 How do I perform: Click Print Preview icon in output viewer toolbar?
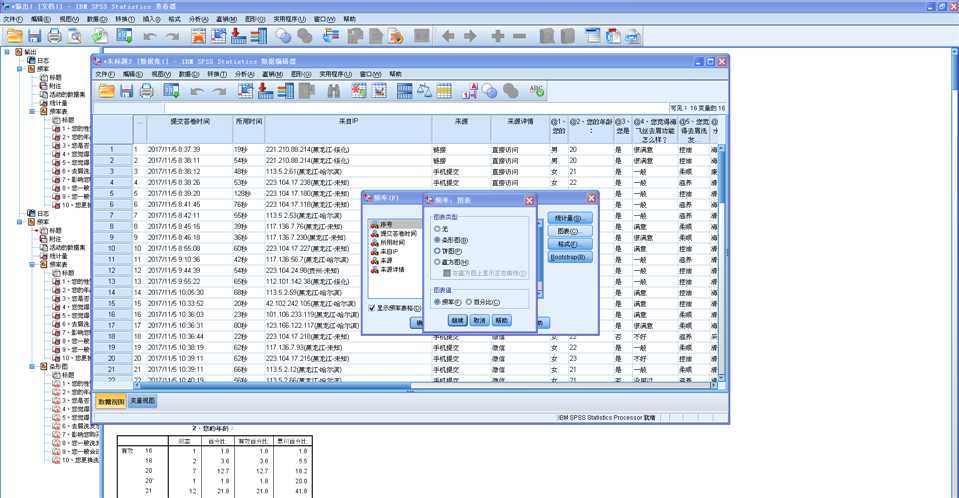click(x=75, y=36)
